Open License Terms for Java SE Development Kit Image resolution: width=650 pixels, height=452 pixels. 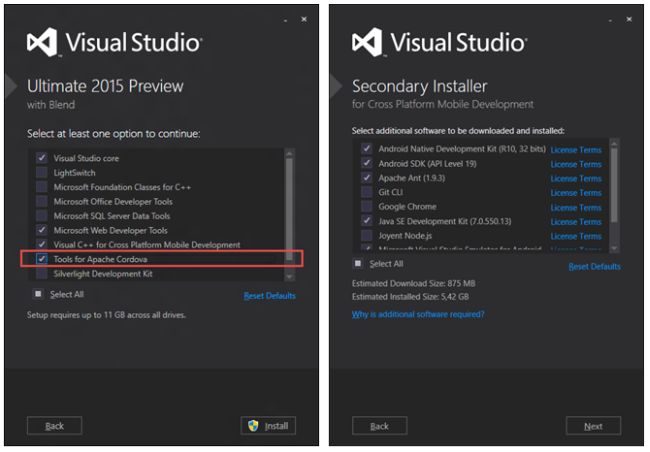pos(576,222)
